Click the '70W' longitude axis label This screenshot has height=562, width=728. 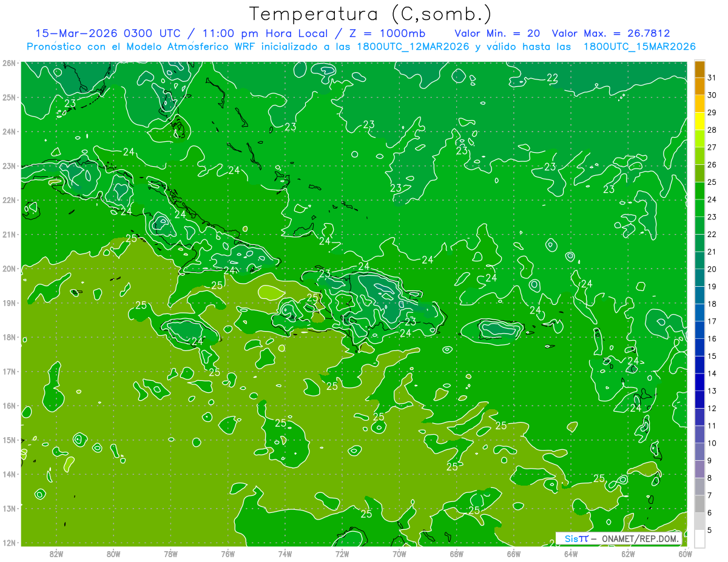coord(399,554)
